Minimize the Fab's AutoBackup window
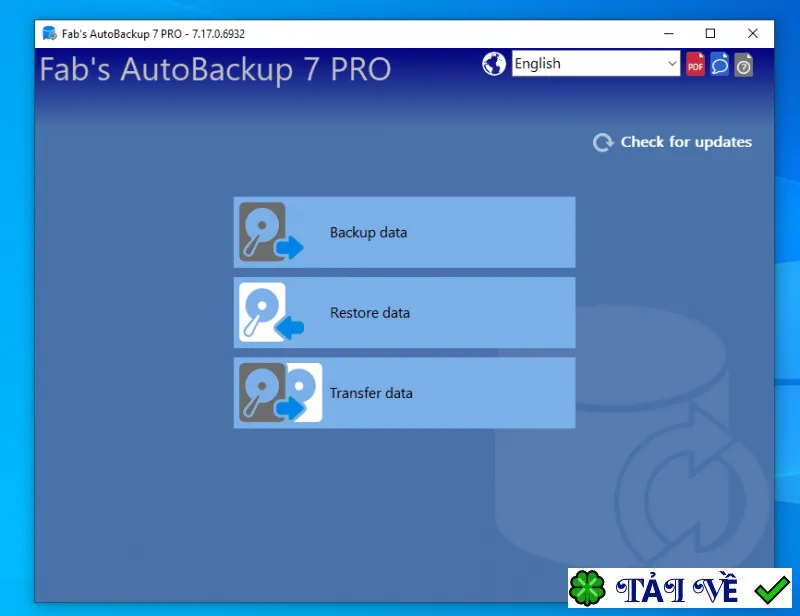The image size is (800, 616). [668, 34]
